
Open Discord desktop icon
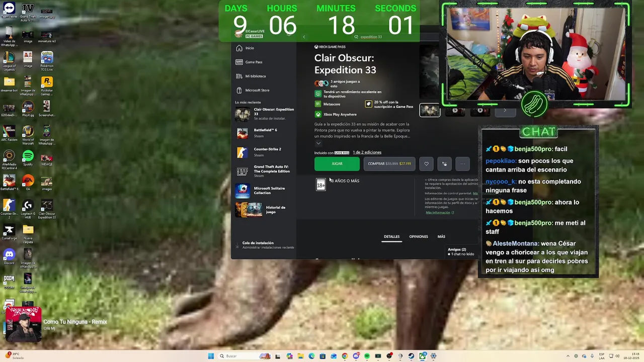(9, 257)
